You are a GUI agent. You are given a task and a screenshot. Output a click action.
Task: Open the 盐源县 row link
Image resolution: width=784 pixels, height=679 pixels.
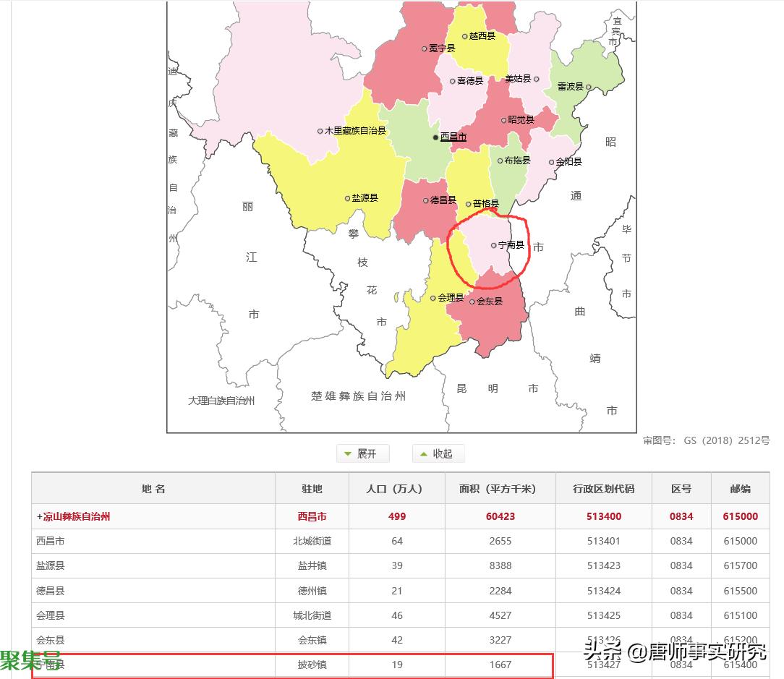click(x=50, y=565)
